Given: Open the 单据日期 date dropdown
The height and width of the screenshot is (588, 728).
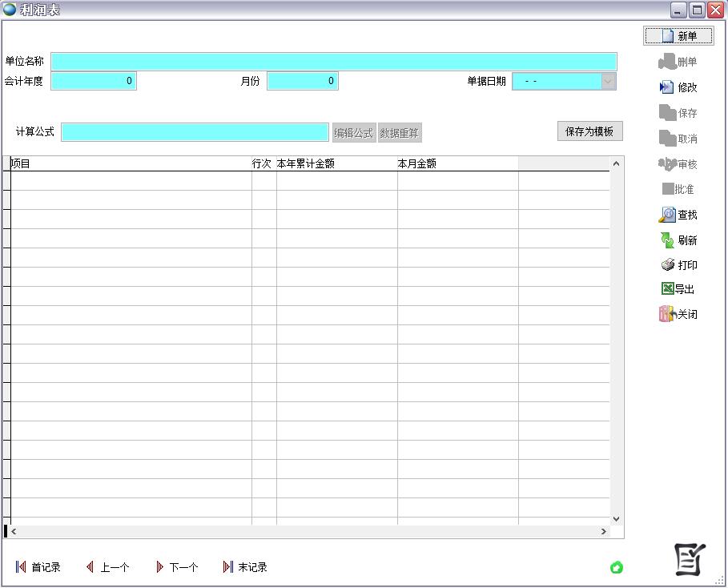Looking at the screenshot, I should click(607, 81).
